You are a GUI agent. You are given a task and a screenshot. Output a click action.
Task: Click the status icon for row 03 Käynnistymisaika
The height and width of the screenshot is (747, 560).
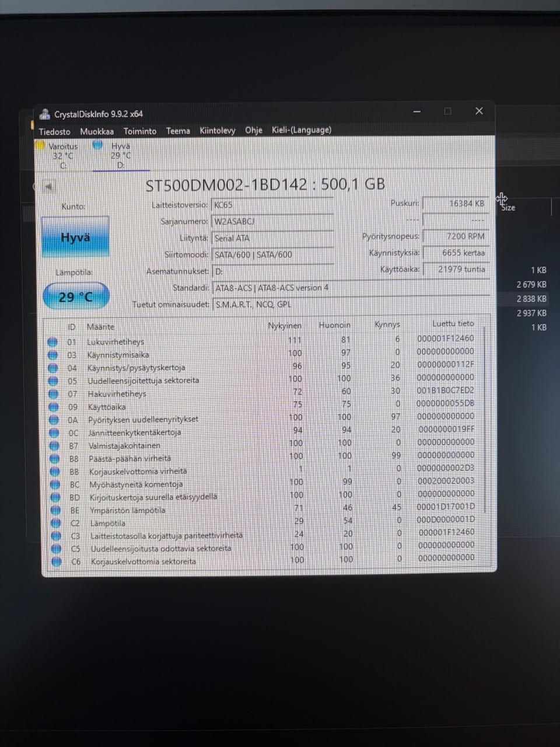(52, 355)
